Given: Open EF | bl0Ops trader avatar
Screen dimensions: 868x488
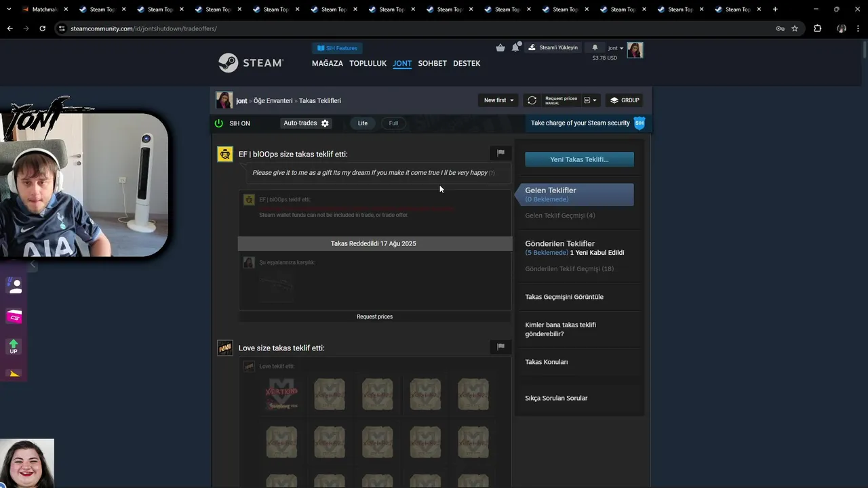Looking at the screenshot, I should pyautogui.click(x=225, y=154).
